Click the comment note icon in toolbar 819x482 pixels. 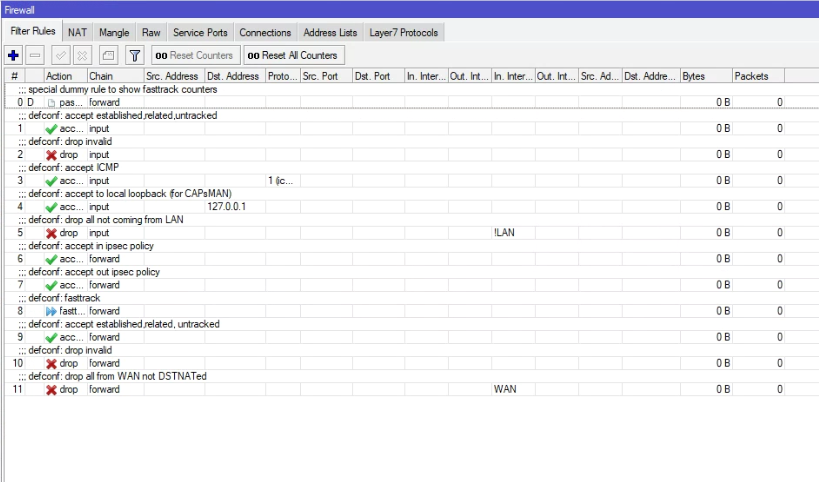click(109, 55)
